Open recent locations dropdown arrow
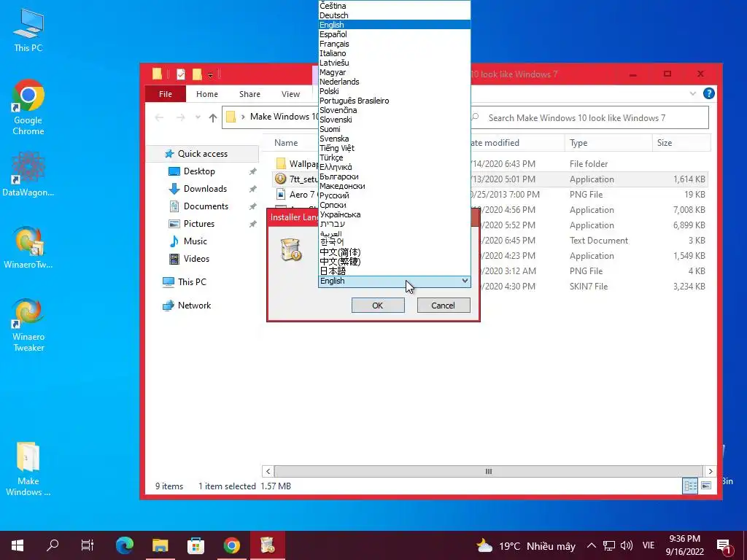The image size is (747, 560). click(x=198, y=117)
